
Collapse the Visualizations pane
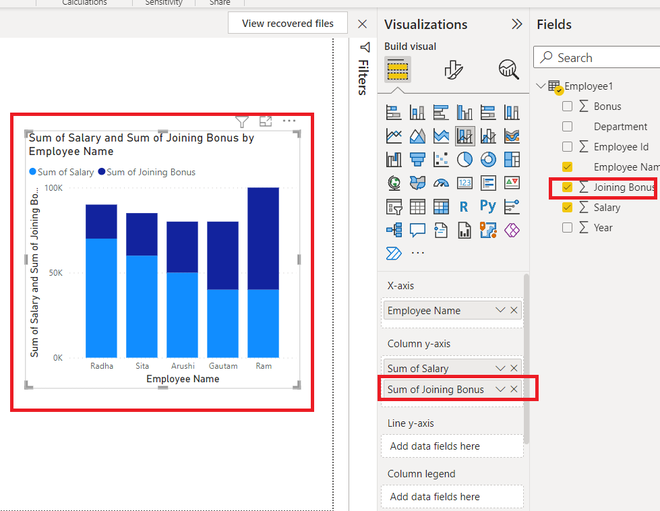tap(517, 24)
